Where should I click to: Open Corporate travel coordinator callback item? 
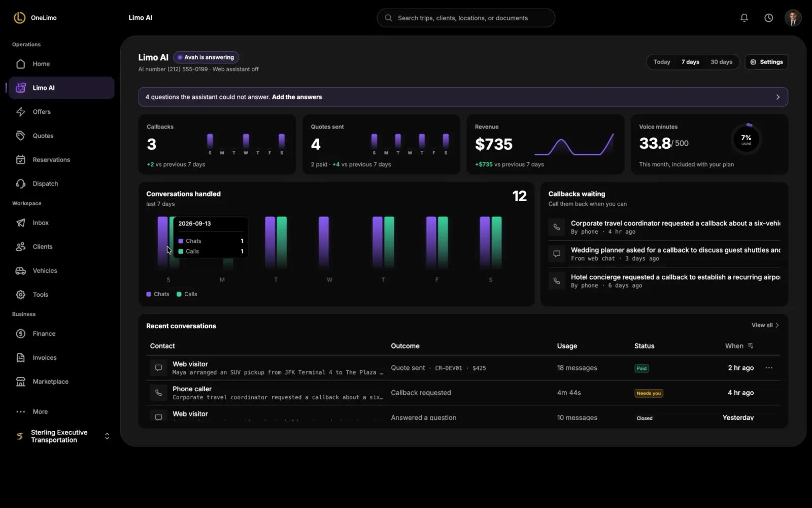(664, 227)
